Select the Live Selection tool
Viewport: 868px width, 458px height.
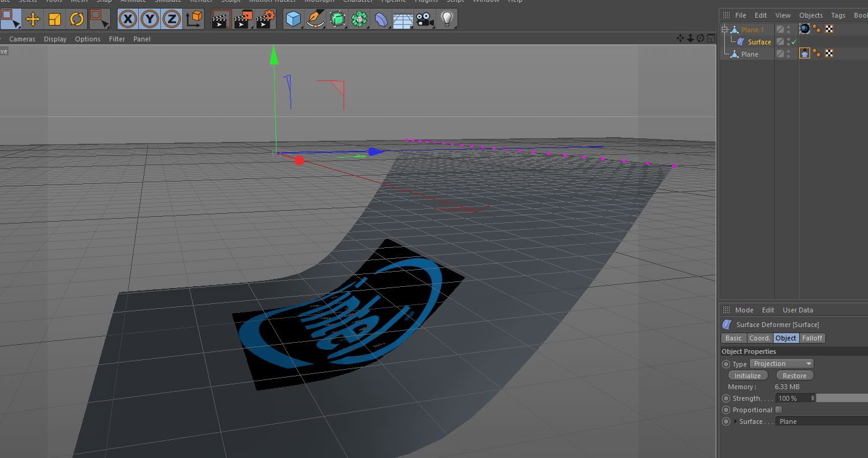pos(10,19)
